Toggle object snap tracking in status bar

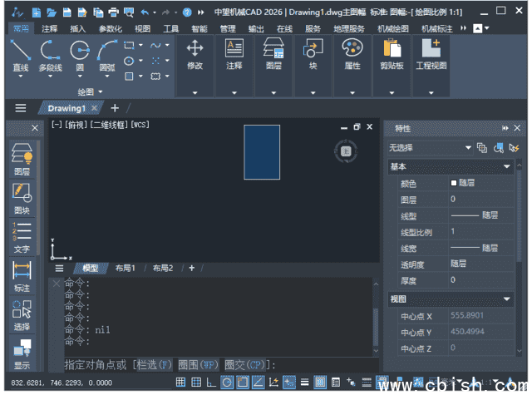(259, 383)
